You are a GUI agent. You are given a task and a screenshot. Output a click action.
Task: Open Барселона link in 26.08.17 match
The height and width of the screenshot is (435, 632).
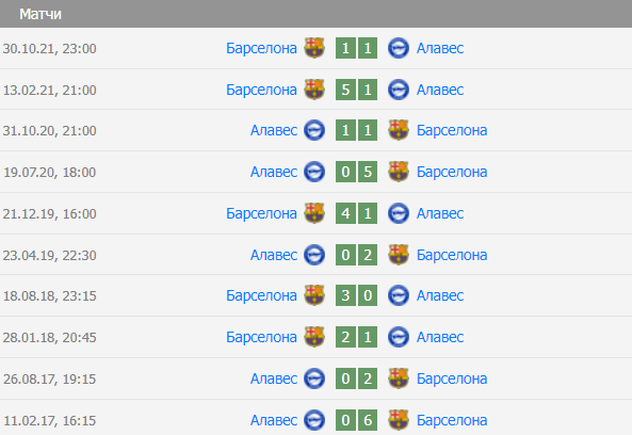click(452, 378)
